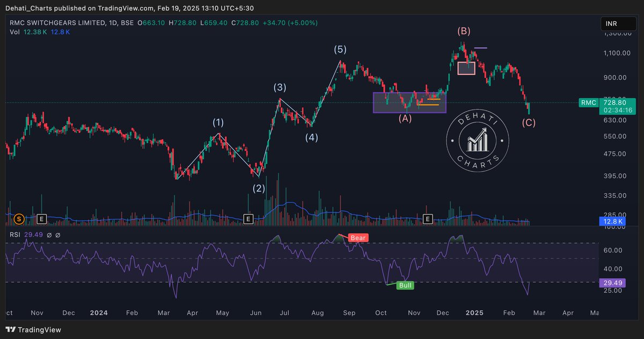Open the E earnings marker near November 2024
644x339 pixels.
(x=428, y=219)
